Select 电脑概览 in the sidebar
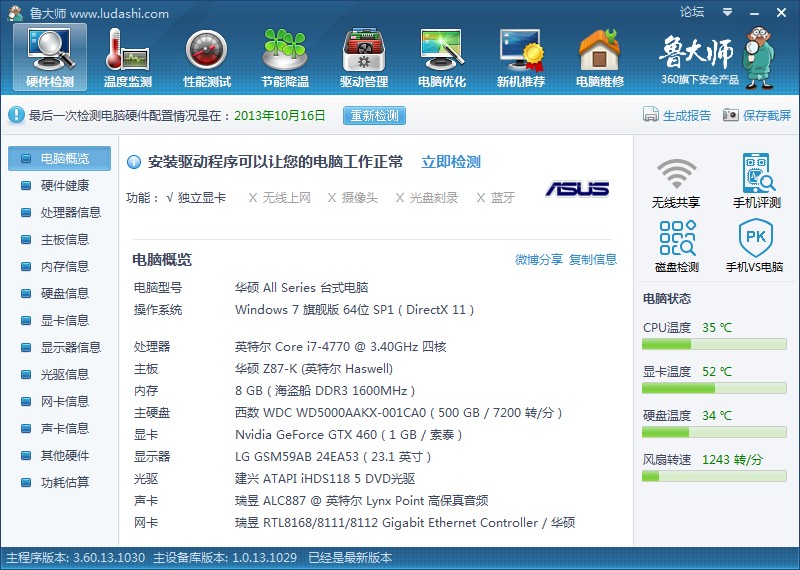 click(x=59, y=158)
